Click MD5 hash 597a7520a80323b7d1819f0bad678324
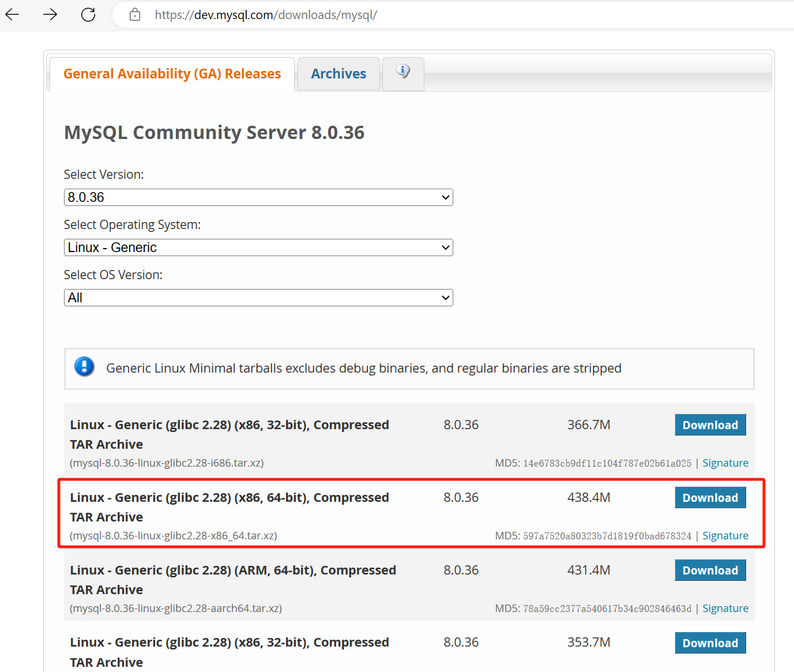794x672 pixels. (607, 536)
